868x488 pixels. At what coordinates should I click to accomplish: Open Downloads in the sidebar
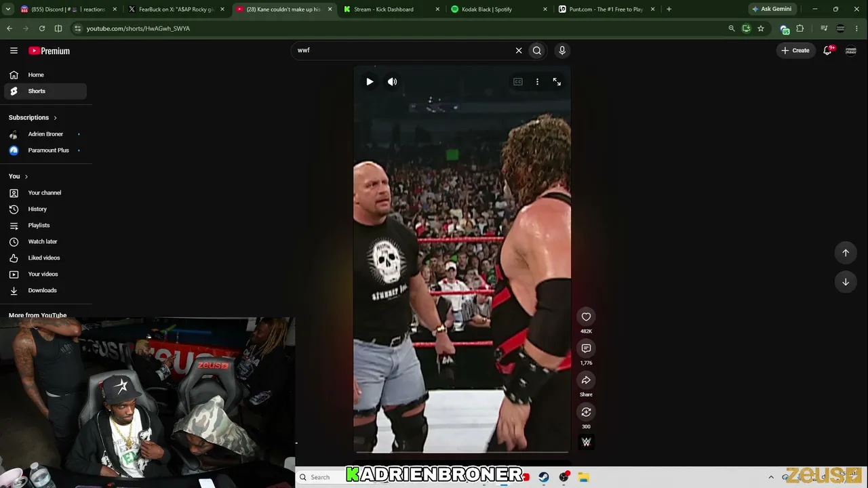[45, 290]
